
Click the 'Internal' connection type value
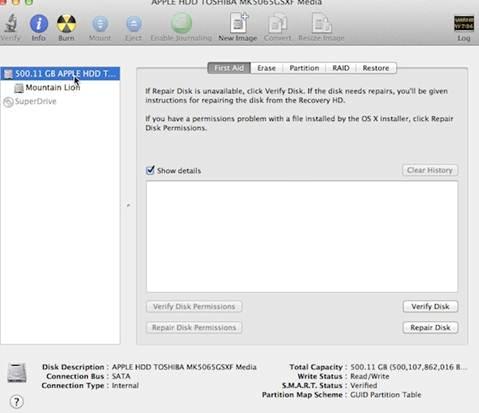(x=125, y=386)
